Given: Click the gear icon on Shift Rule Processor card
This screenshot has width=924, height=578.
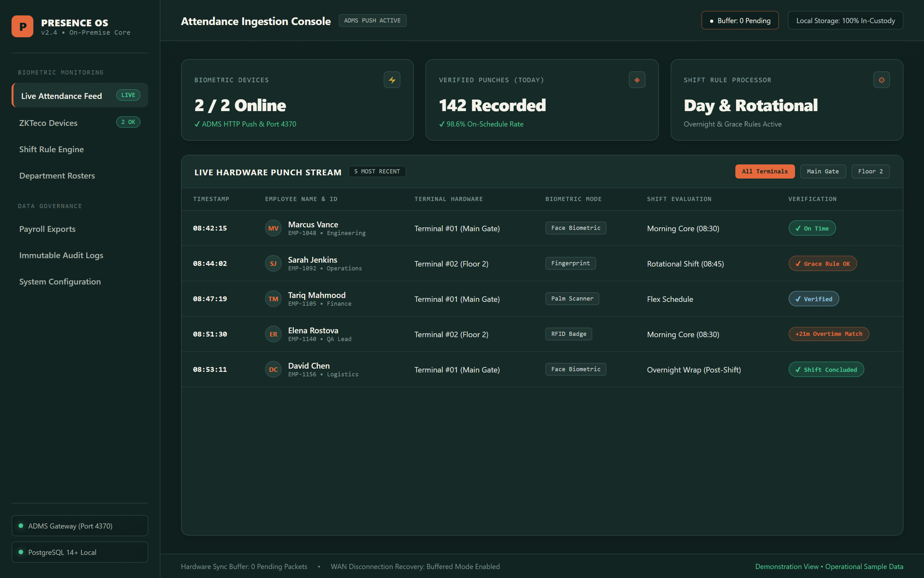Looking at the screenshot, I should pos(881,80).
